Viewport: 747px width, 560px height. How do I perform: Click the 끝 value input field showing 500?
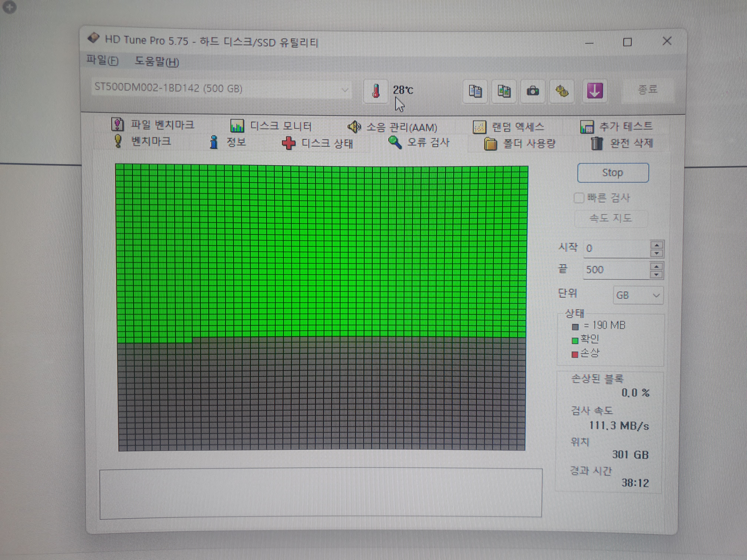point(616,270)
